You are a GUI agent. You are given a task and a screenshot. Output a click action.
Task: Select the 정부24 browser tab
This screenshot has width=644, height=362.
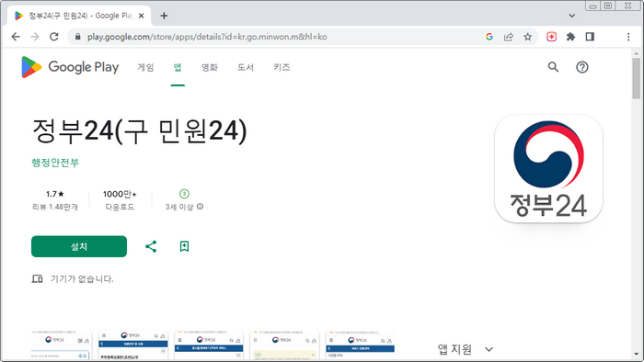point(79,16)
